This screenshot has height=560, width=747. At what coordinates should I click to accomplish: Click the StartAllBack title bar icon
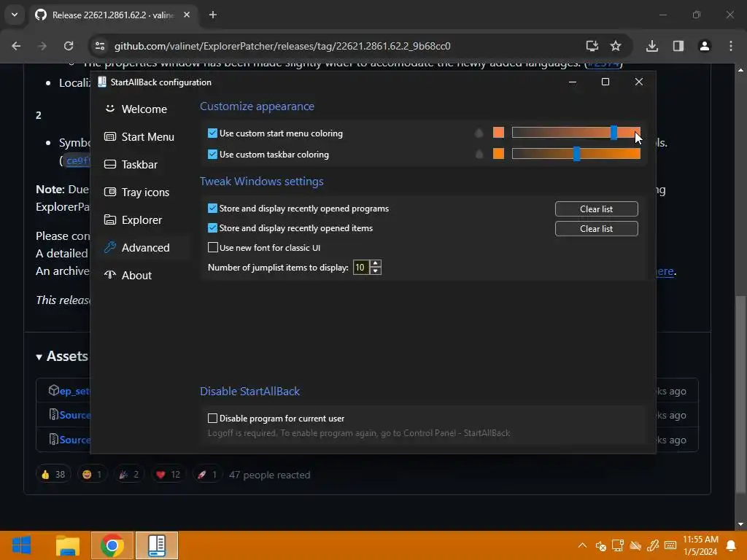[102, 82]
